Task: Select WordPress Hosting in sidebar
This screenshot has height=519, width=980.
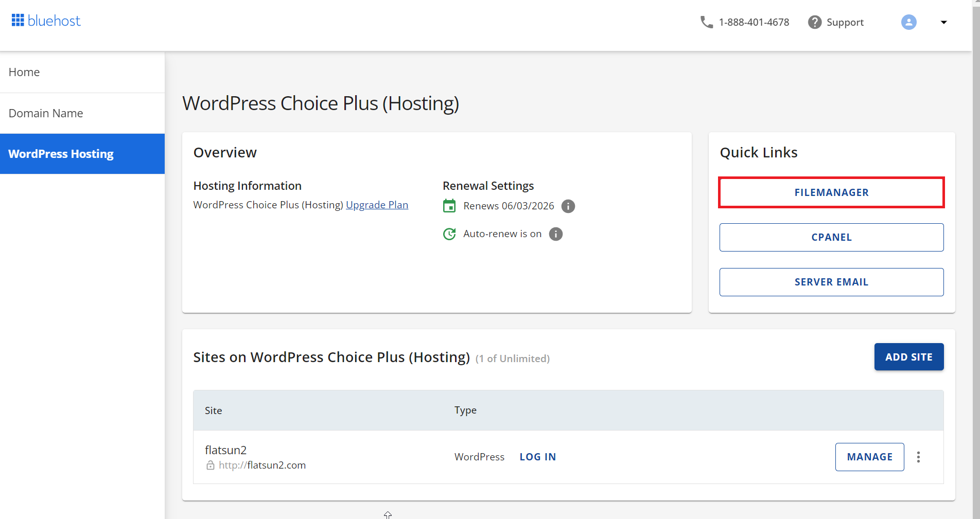Action: click(x=82, y=154)
